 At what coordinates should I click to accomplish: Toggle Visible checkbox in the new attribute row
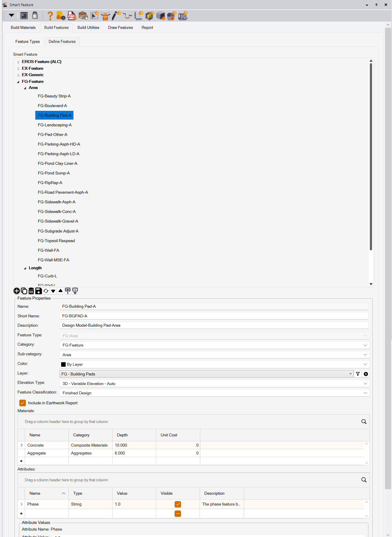[178, 513]
